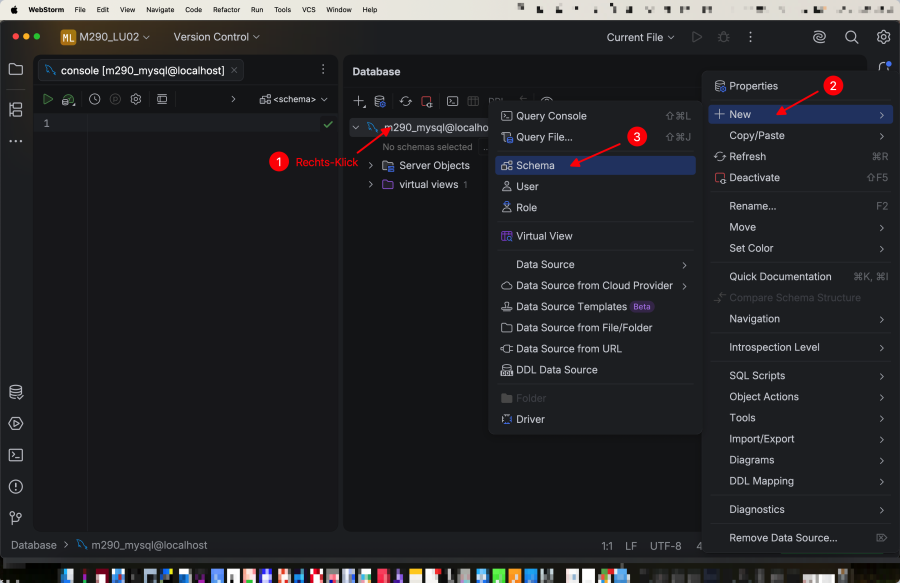Open the Navigate menu in menu bar
This screenshot has width=900, height=583.
[160, 10]
